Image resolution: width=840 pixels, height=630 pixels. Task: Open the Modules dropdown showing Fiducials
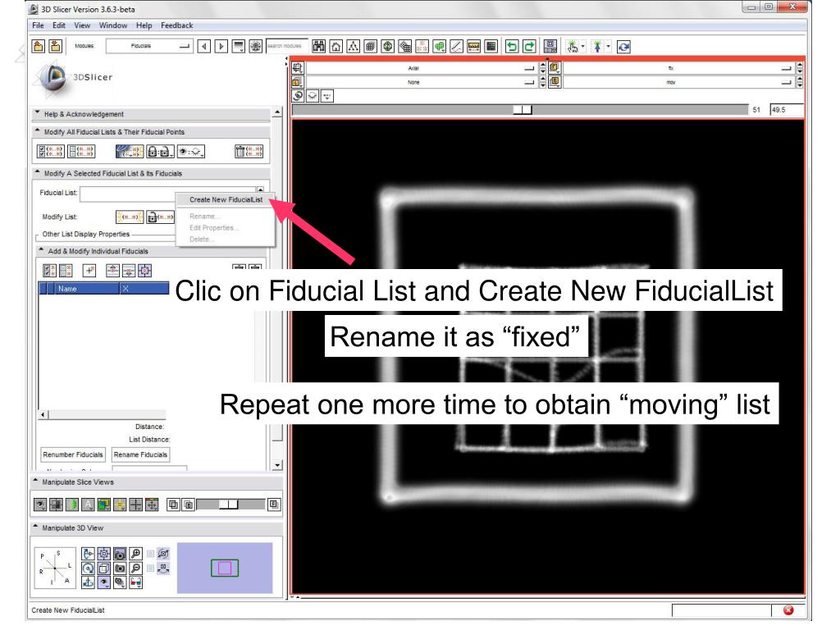(149, 46)
